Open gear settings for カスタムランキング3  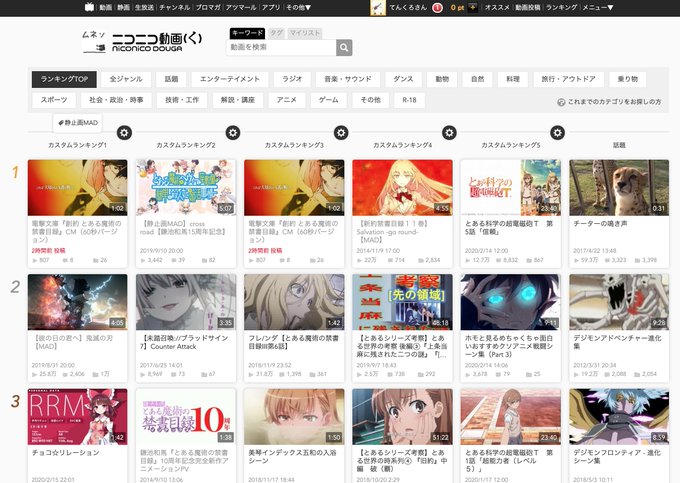[x=341, y=132]
